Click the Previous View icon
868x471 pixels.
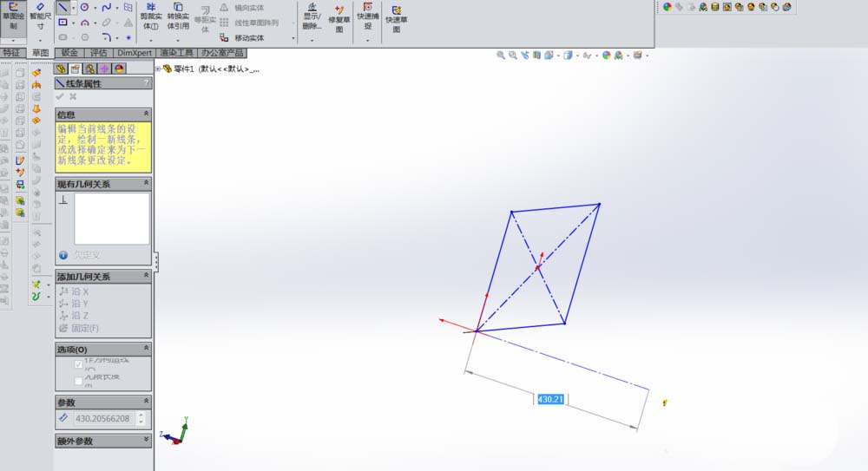(x=525, y=56)
